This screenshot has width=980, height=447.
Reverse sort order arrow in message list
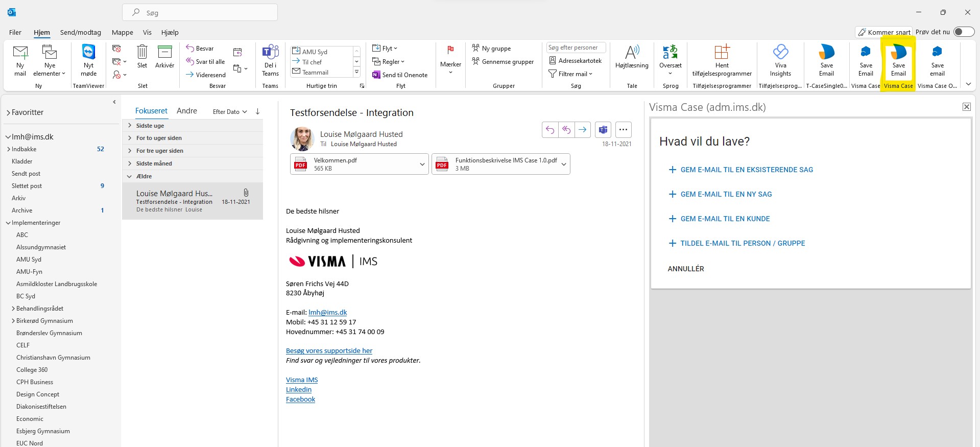pos(257,111)
